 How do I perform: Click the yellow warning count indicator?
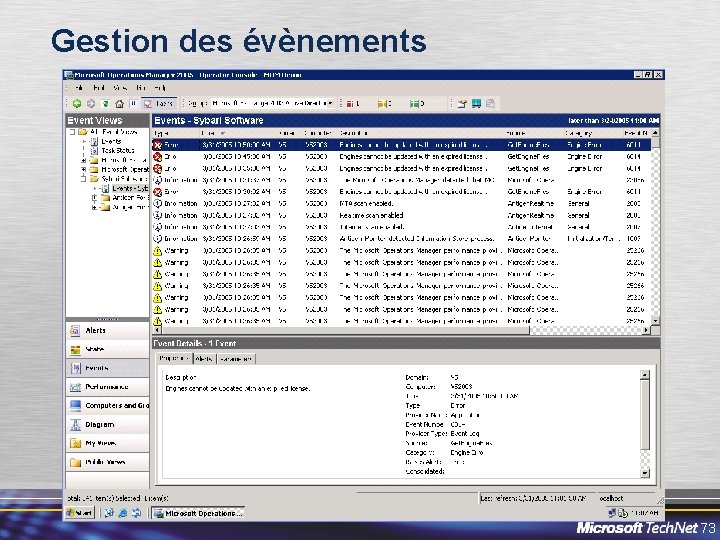point(385,104)
